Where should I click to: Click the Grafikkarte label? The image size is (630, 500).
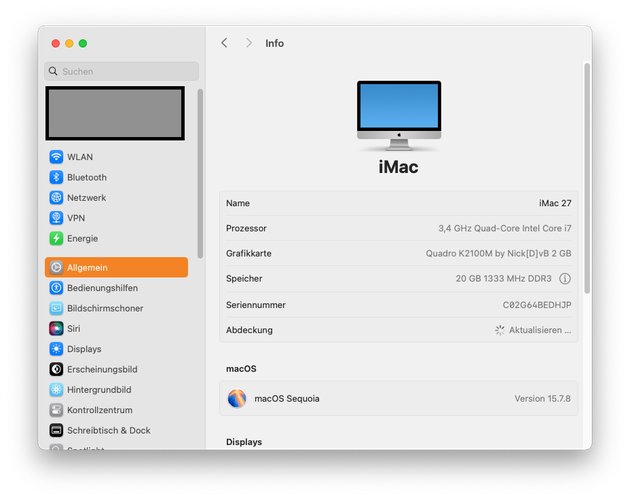(x=248, y=254)
